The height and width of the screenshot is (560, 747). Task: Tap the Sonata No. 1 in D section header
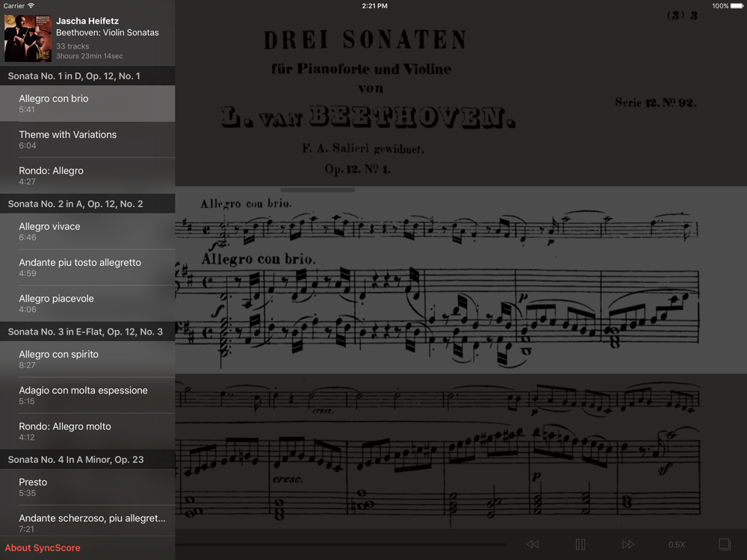(x=87, y=75)
